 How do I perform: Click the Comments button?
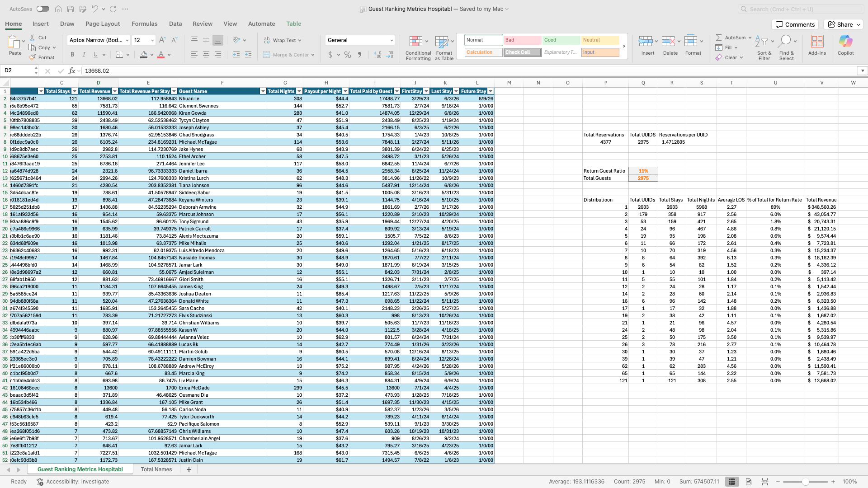pos(795,25)
